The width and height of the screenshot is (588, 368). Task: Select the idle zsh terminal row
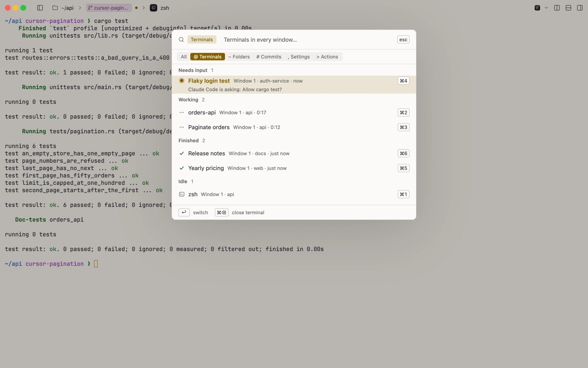pyautogui.click(x=294, y=194)
